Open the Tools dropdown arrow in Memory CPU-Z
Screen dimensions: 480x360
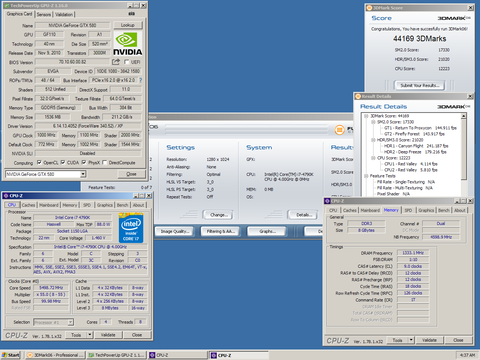pyautogui.click(x=411, y=340)
